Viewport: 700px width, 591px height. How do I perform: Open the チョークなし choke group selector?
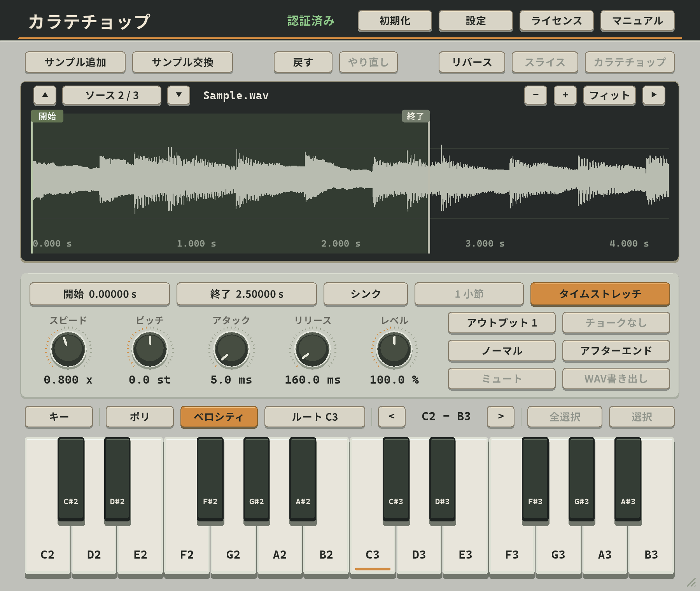tap(616, 323)
